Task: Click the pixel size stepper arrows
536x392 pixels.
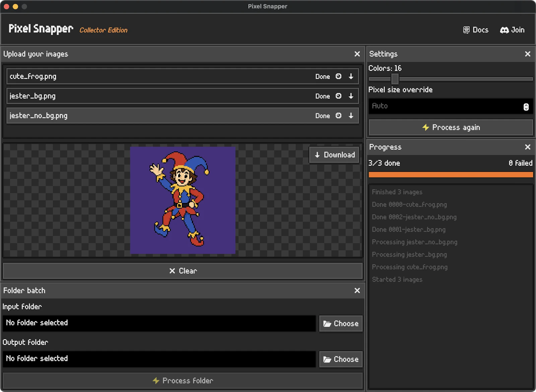Action: pyautogui.click(x=526, y=107)
